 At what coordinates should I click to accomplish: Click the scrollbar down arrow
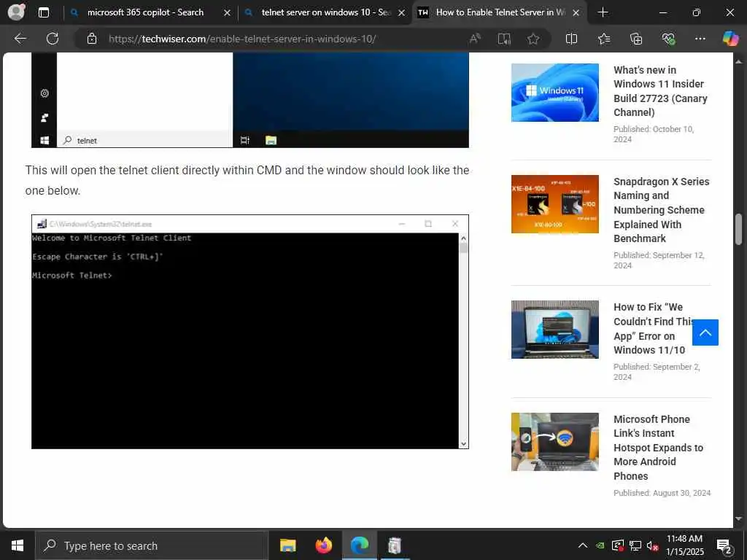739,518
